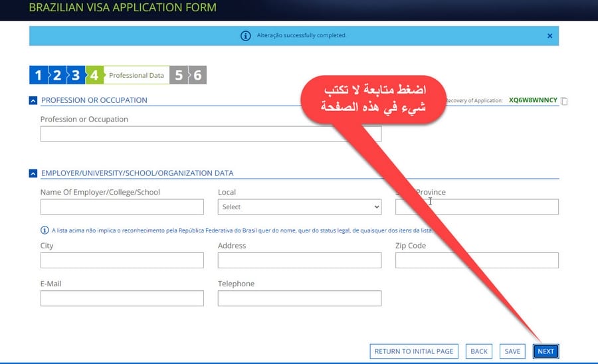Jump to step 6 tab
The image size is (598, 364).
[x=197, y=75]
